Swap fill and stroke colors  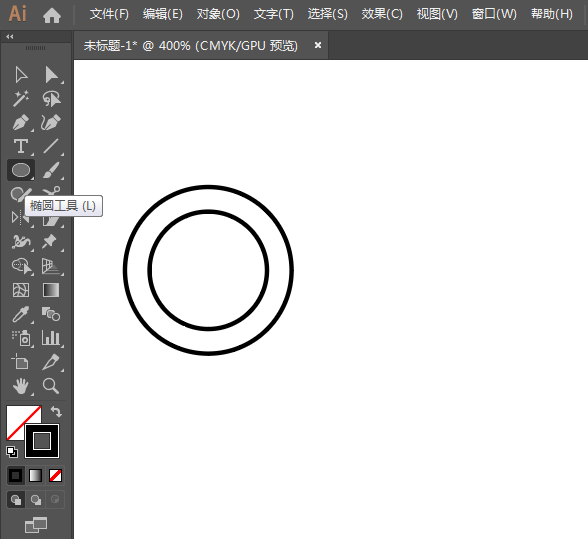56,411
